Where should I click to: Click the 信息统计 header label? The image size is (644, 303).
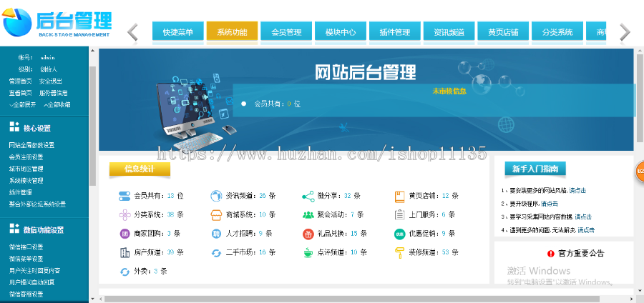tap(140, 169)
